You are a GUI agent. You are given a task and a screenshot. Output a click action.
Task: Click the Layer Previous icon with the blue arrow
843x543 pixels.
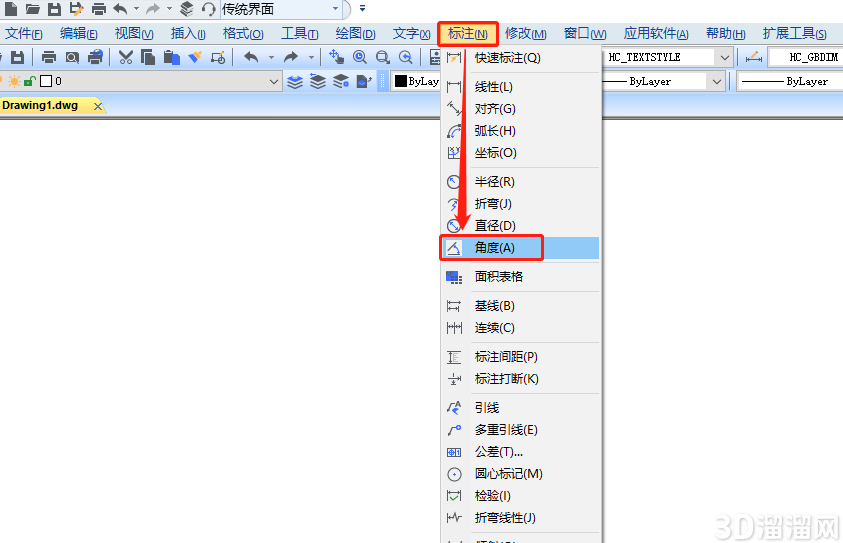318,82
